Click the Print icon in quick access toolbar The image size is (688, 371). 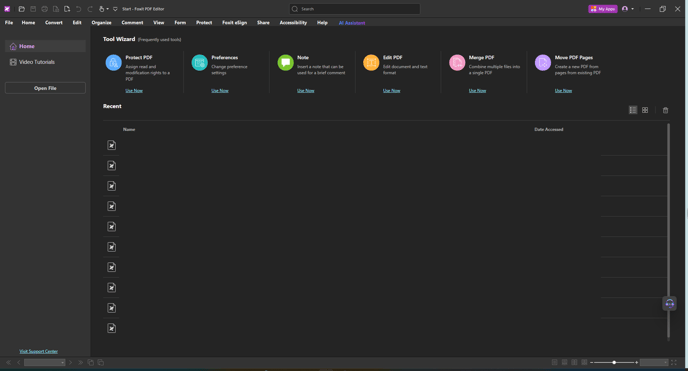(44, 9)
